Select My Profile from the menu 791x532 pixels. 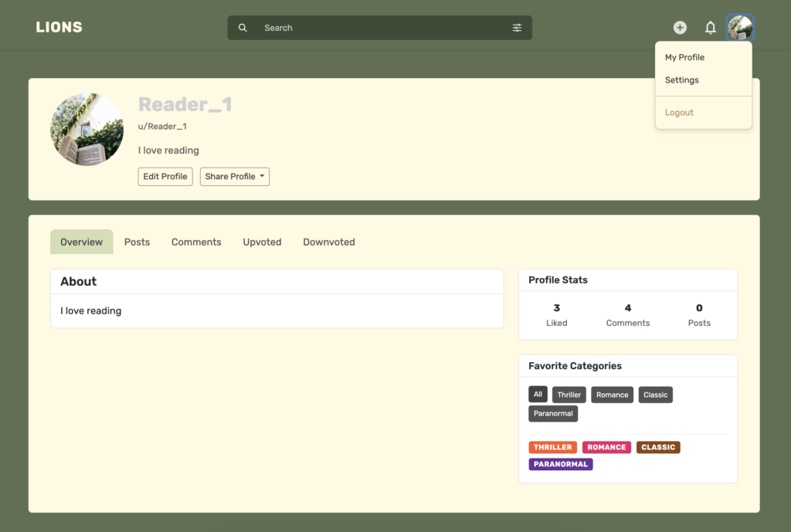[x=684, y=57]
